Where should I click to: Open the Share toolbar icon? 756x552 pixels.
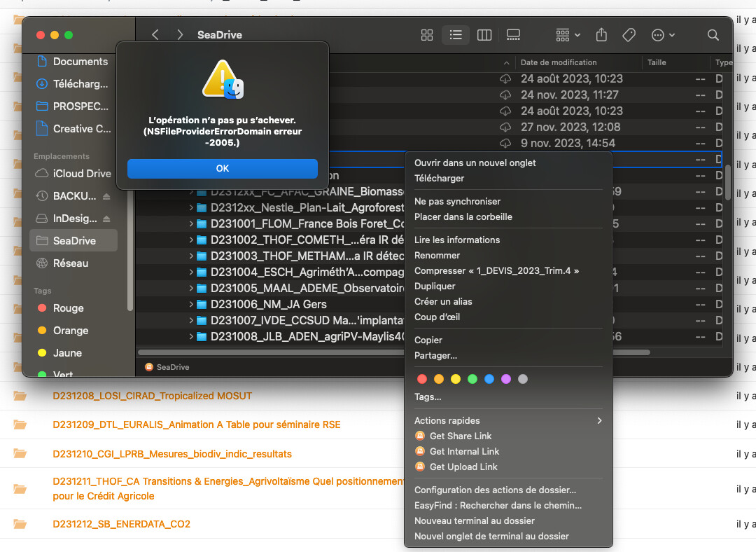(601, 35)
